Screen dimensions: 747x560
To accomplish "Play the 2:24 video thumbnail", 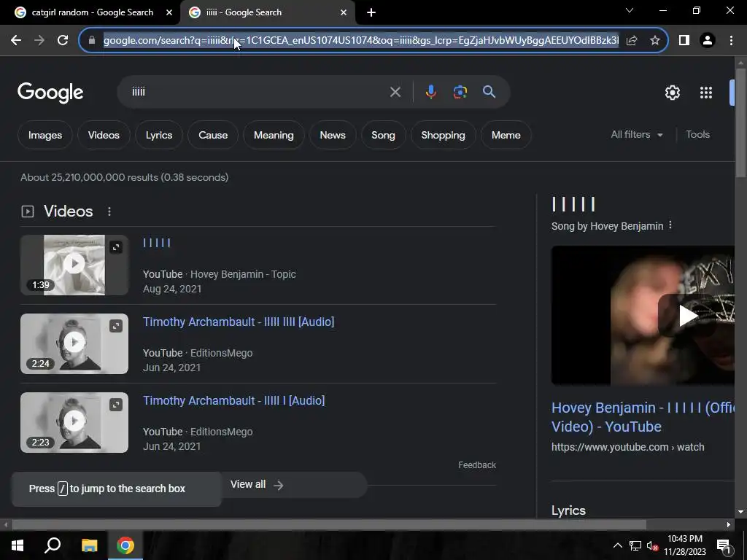I will (74, 344).
